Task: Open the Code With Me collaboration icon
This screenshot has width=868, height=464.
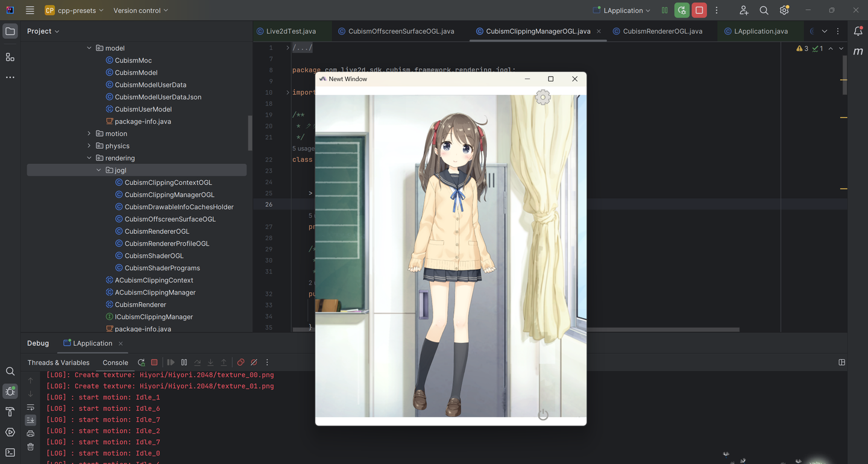Action: (743, 10)
